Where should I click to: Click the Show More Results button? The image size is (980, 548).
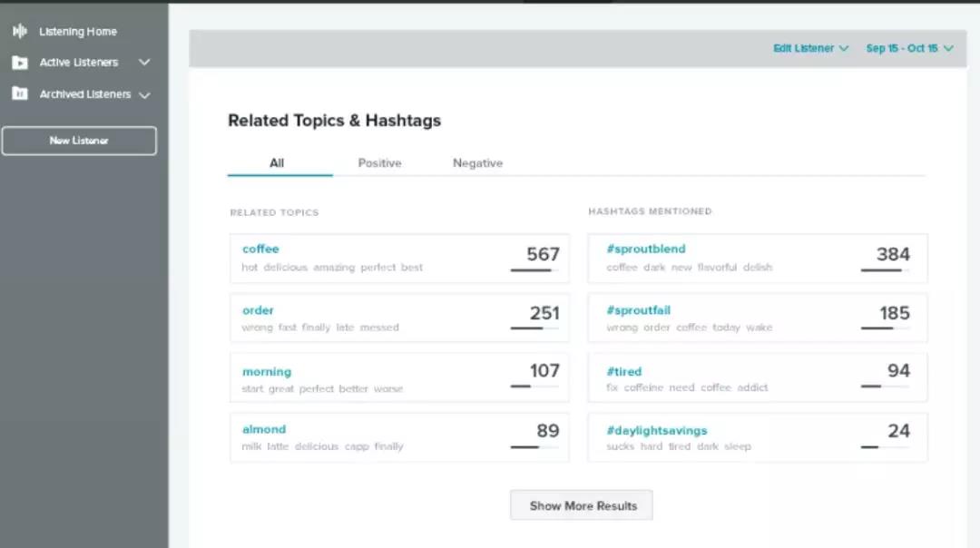coord(582,505)
